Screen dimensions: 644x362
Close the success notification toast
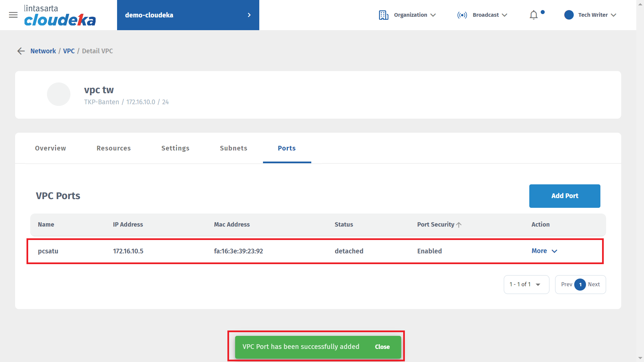[x=382, y=347]
